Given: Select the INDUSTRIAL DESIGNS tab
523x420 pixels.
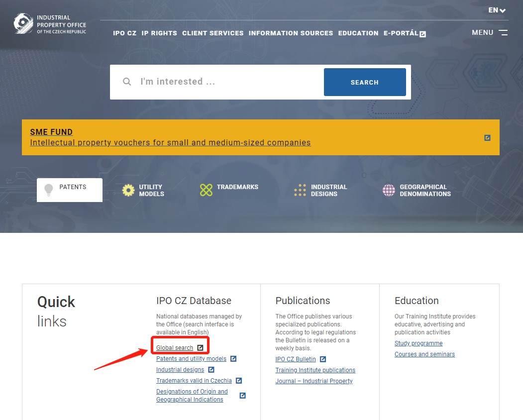Looking at the screenshot, I should (320, 190).
